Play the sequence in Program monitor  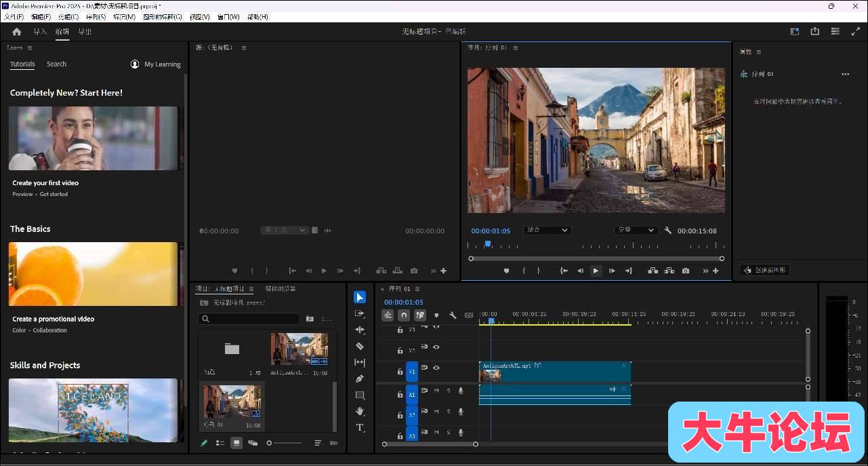596,271
